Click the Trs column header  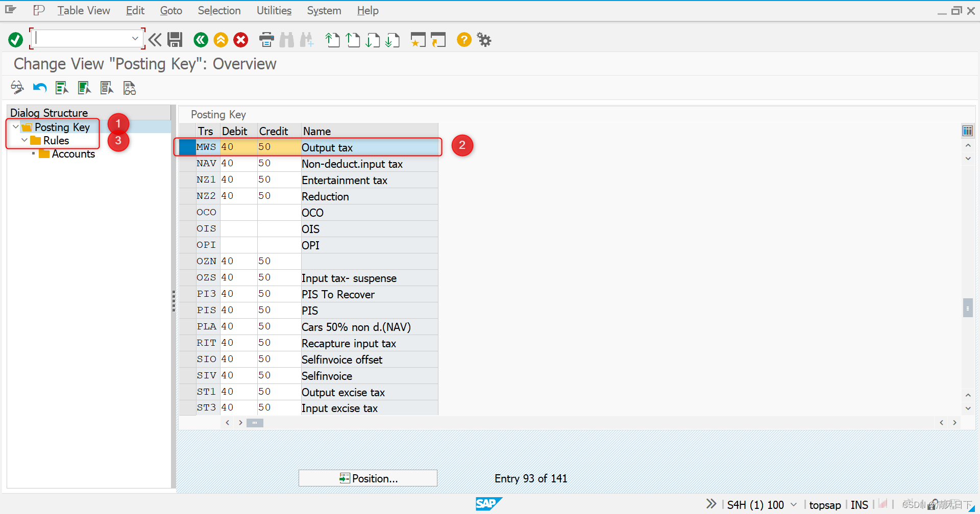click(x=208, y=131)
